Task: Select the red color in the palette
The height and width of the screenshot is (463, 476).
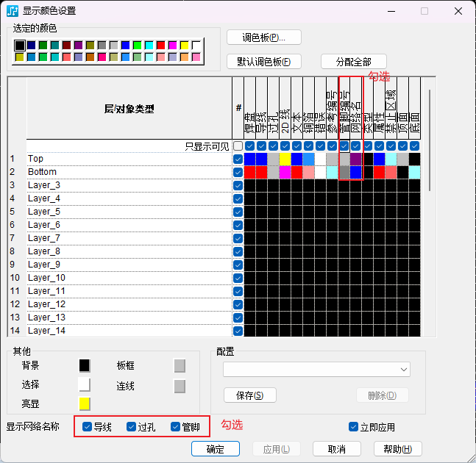Action: pos(160,46)
